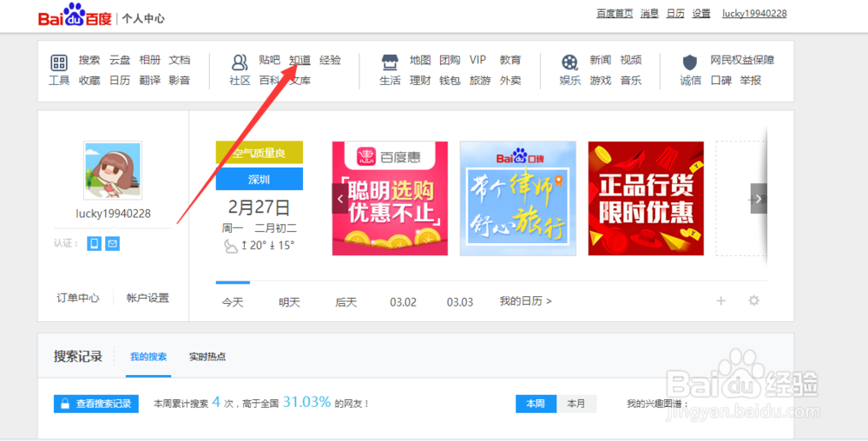The image size is (868, 441).
Task: Select the 03.02 date tab
Action: point(403,302)
